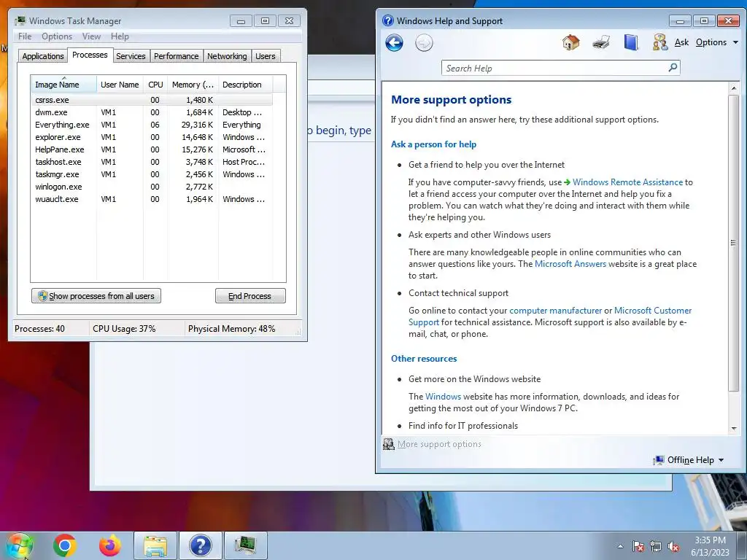
Task: Click Help scrollbar up arrow
Action: pyautogui.click(x=734, y=88)
